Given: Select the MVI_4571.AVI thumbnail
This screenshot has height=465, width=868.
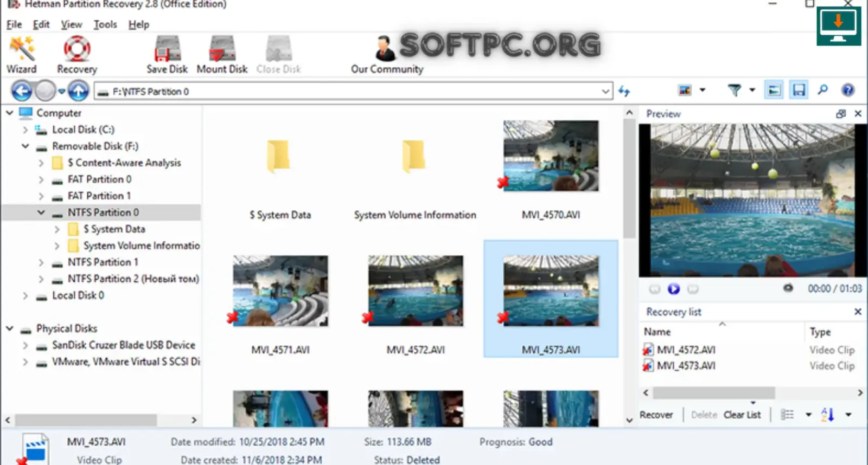Looking at the screenshot, I should pos(280,290).
